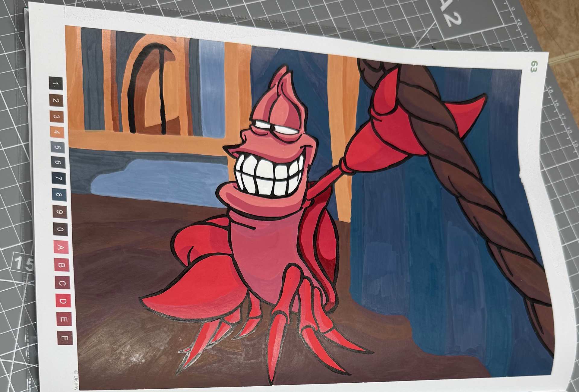The image size is (579, 392).
Task: Select the color swatch labeled 2
Action: point(56,100)
